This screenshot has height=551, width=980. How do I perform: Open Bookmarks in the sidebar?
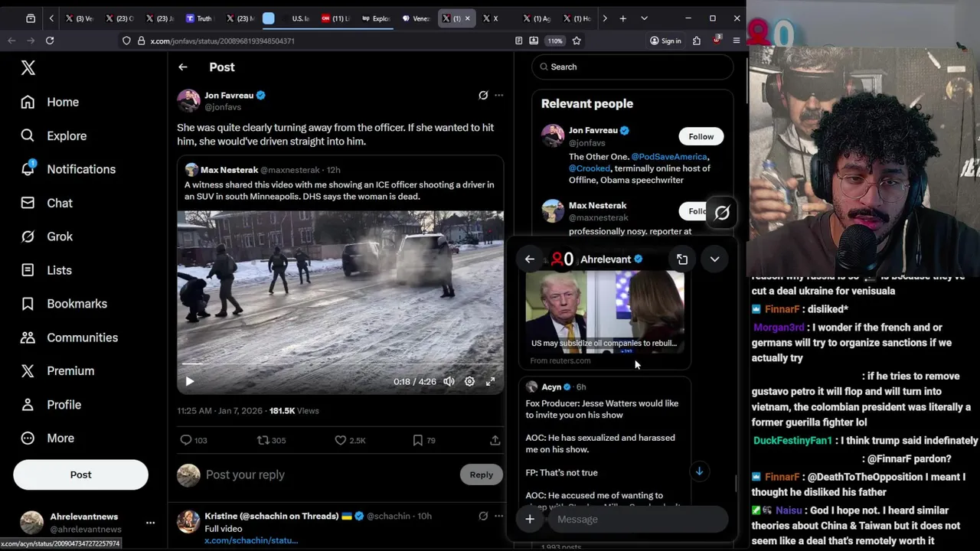point(64,304)
